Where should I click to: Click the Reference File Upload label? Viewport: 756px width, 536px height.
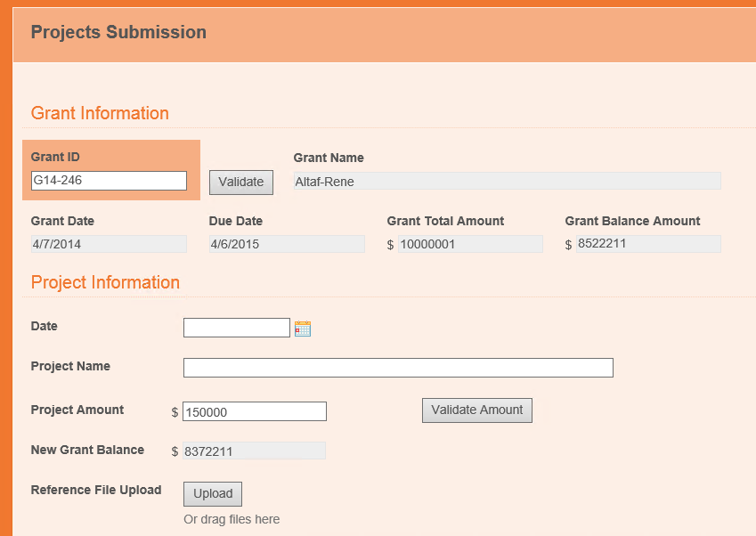[x=96, y=490]
